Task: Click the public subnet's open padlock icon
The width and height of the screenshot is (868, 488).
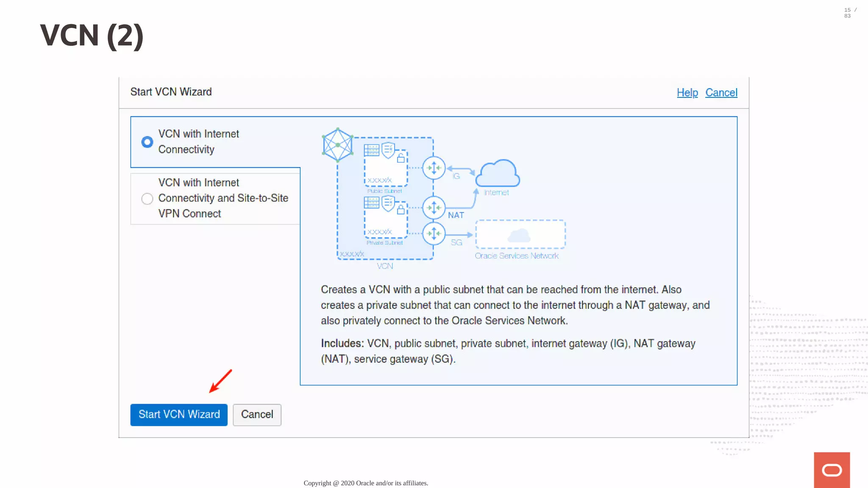Action: click(x=401, y=158)
